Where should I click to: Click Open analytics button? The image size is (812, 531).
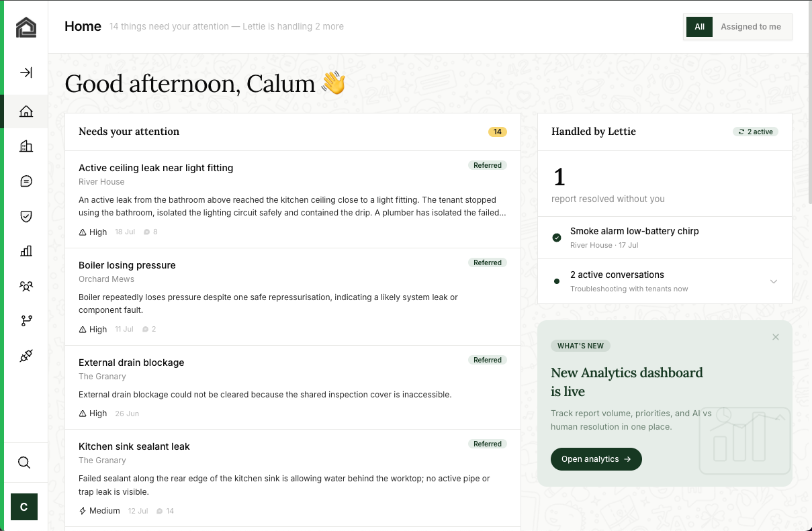coord(596,459)
